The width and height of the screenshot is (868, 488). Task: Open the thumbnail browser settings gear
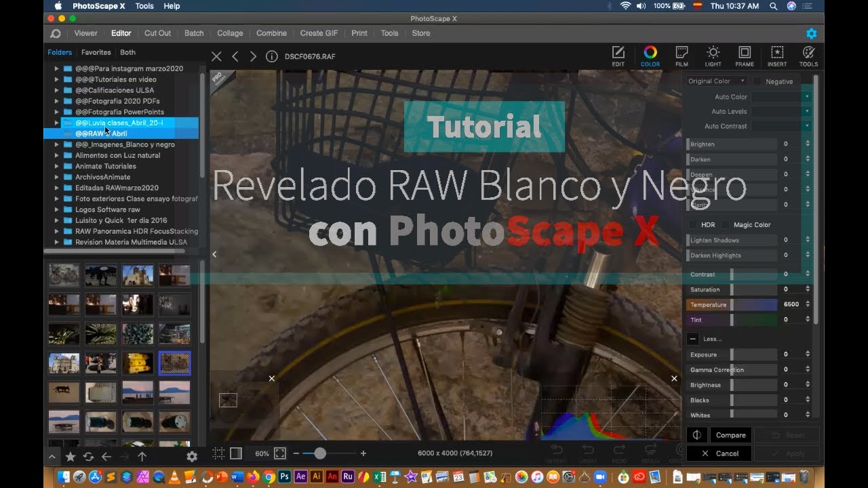192,457
